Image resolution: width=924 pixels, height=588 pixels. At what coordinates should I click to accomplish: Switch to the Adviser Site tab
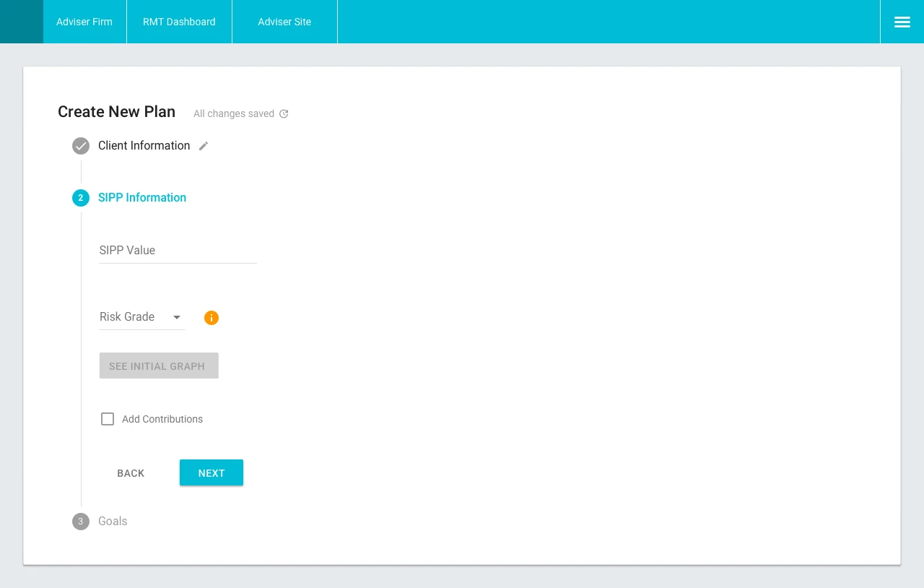(x=284, y=22)
